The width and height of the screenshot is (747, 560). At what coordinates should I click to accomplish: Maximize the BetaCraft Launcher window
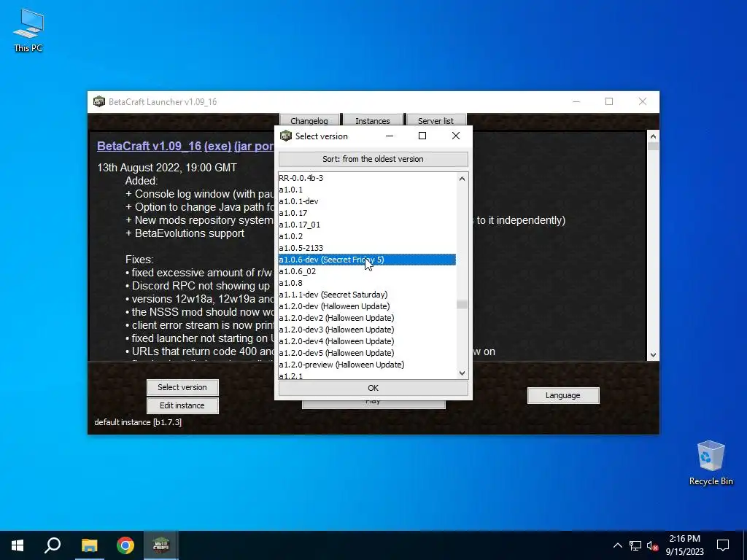(609, 101)
